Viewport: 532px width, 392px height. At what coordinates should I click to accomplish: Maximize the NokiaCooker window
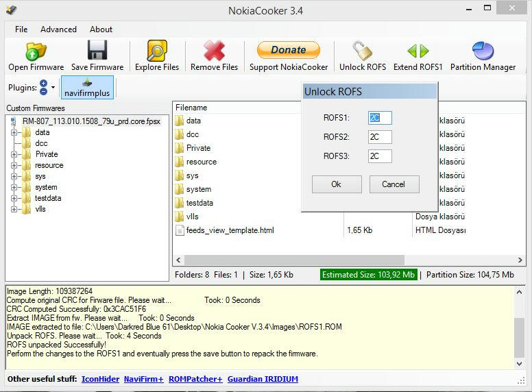pos(487,8)
